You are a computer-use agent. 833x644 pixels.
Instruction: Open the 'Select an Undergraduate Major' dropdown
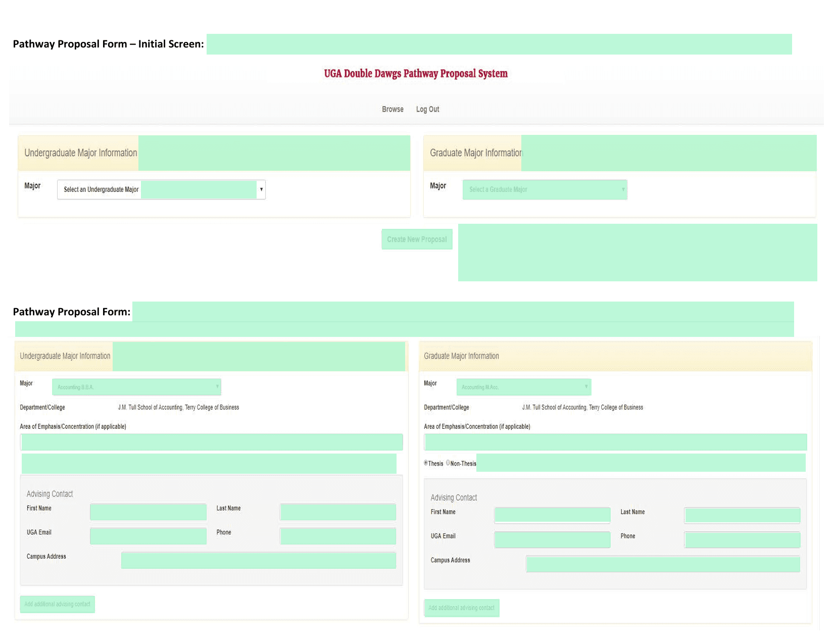161,189
